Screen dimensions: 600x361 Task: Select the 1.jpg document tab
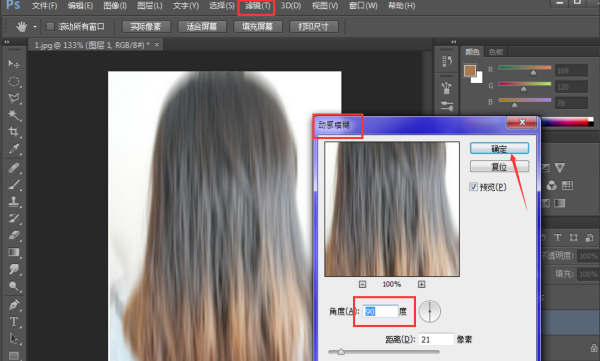pyautogui.click(x=96, y=45)
